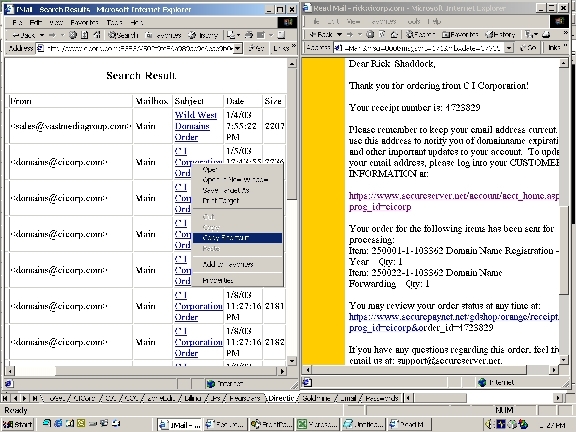This screenshot has height=432, width=576.
Task: Open Back history dropdown in Read Mail window
Action: [339, 35]
